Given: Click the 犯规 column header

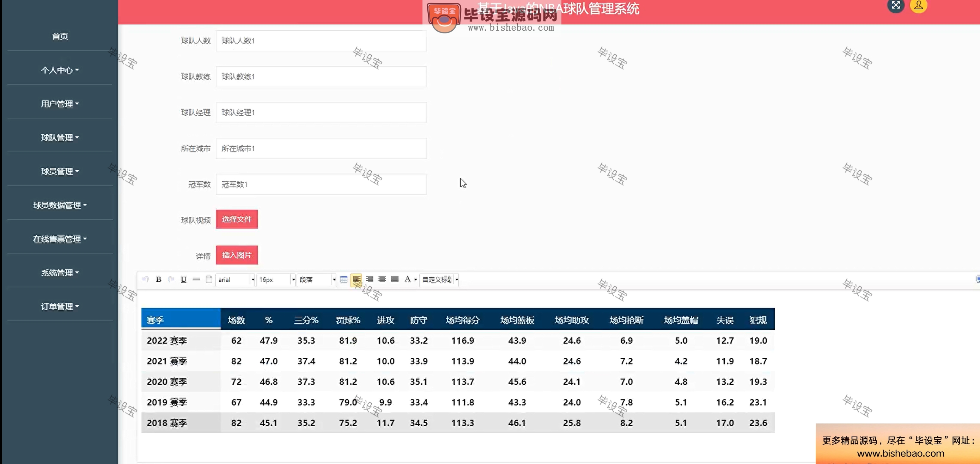Looking at the screenshot, I should click(758, 320).
